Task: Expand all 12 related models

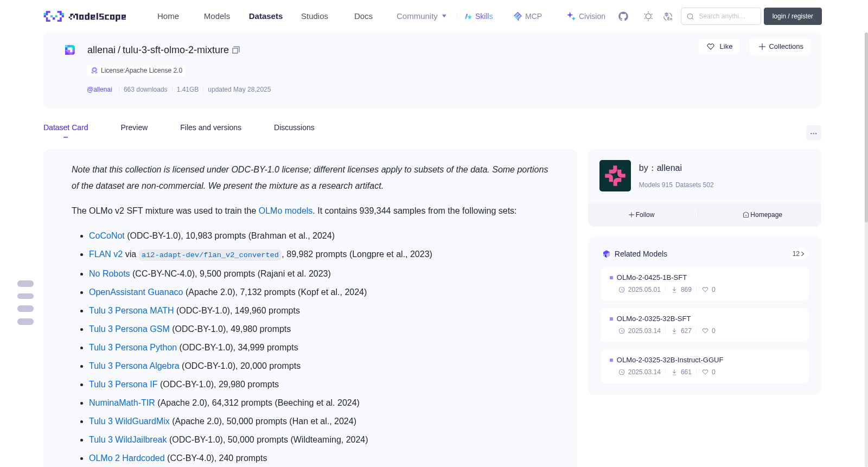Action: tap(799, 254)
